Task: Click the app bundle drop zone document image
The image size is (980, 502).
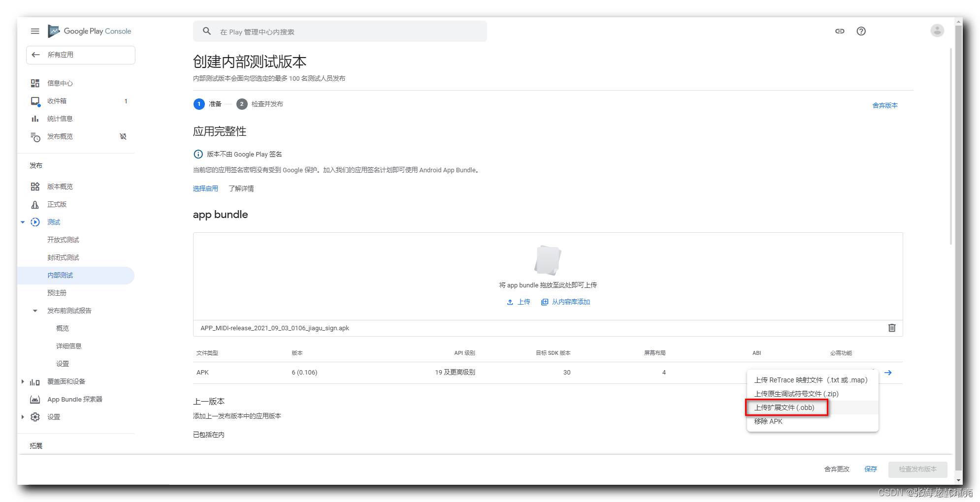Action: pyautogui.click(x=548, y=259)
